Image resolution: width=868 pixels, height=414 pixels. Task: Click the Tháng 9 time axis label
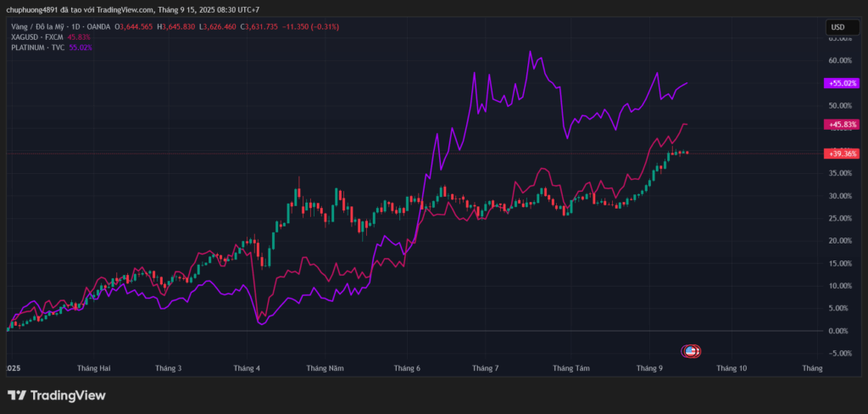pyautogui.click(x=650, y=368)
